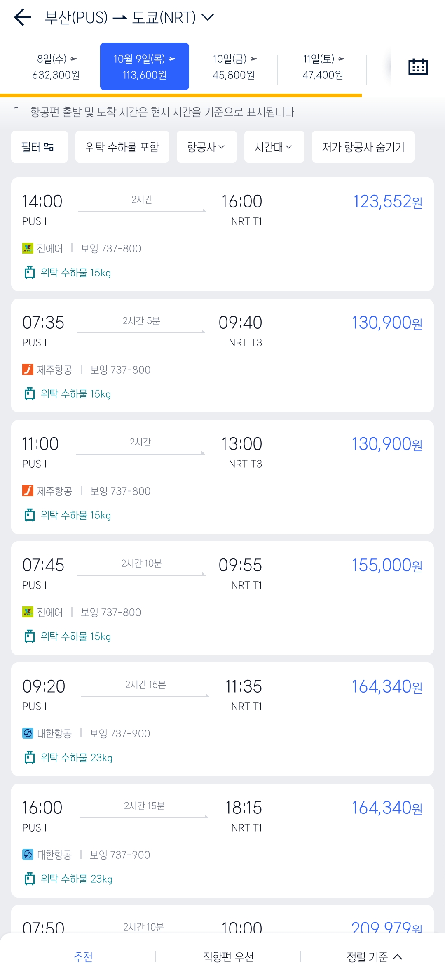
Task: Tap baggage icon on the 16:00 Korean Air flight
Action: coord(29,879)
